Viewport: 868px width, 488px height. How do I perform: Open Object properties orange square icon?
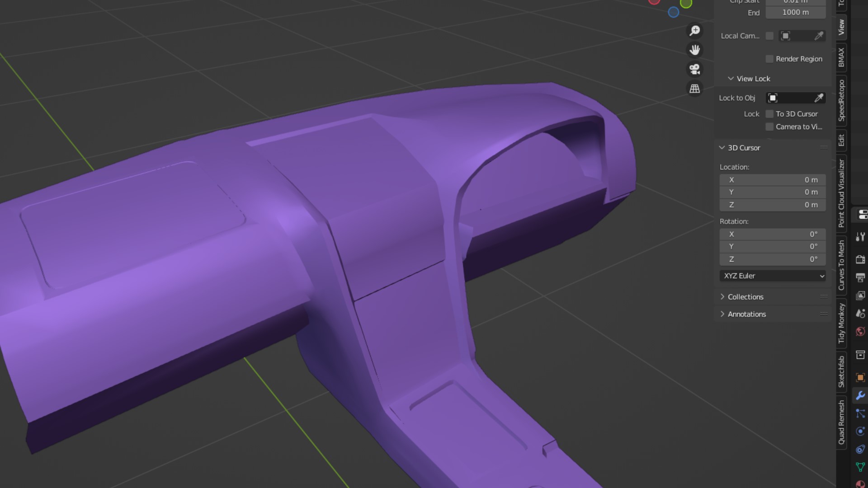(x=860, y=377)
